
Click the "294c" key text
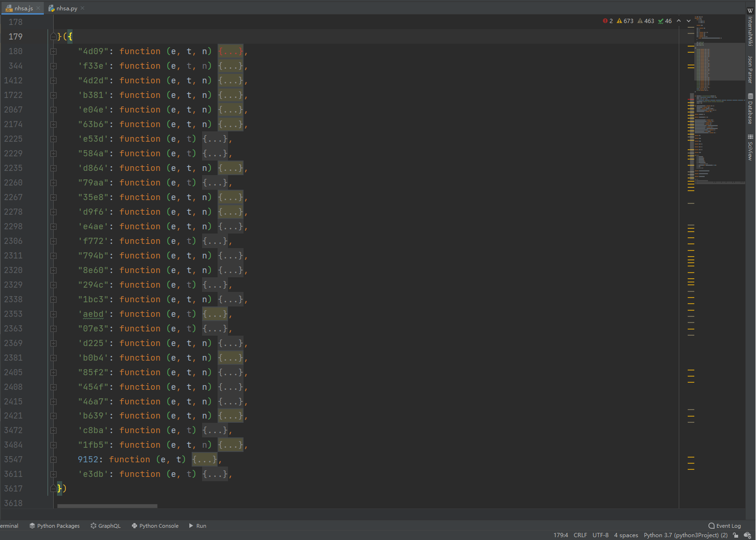[x=93, y=285]
